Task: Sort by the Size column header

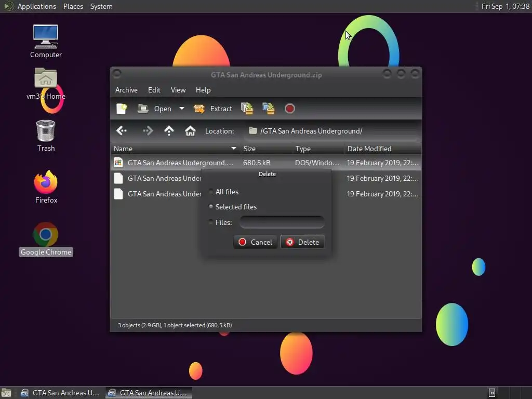Action: 267,149
